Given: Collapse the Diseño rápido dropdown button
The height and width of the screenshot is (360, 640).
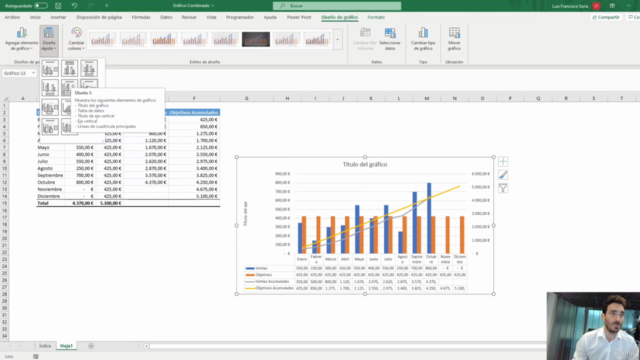Looking at the screenshot, I should pos(49,39).
